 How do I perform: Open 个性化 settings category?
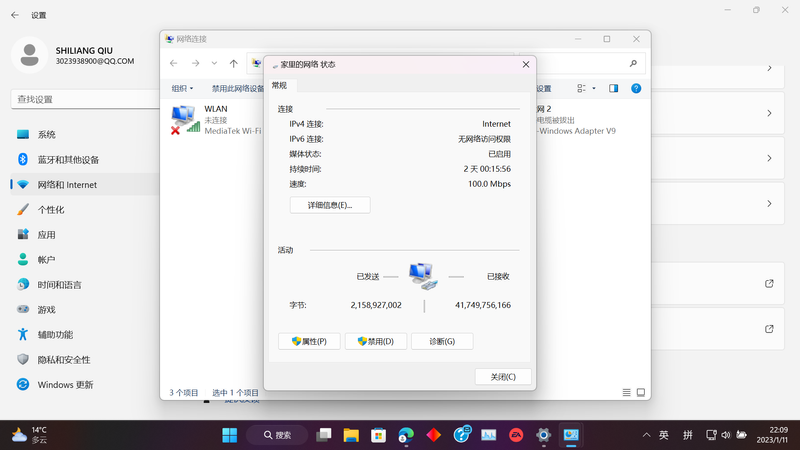[51, 210]
